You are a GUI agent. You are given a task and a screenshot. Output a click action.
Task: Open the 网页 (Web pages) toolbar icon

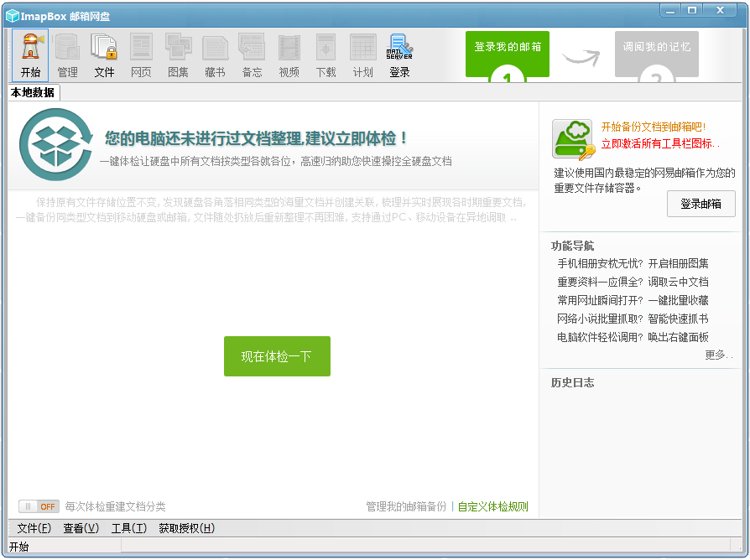coord(141,55)
